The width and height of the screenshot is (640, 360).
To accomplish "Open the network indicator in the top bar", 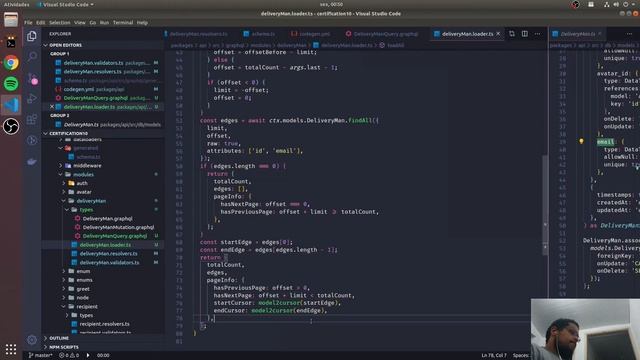I will pos(607,4).
